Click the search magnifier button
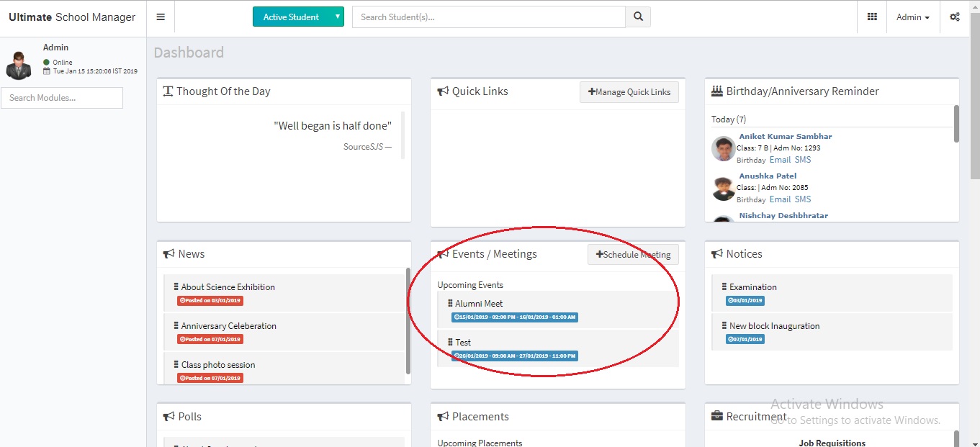Screen dimensions: 980x447 click(638, 17)
